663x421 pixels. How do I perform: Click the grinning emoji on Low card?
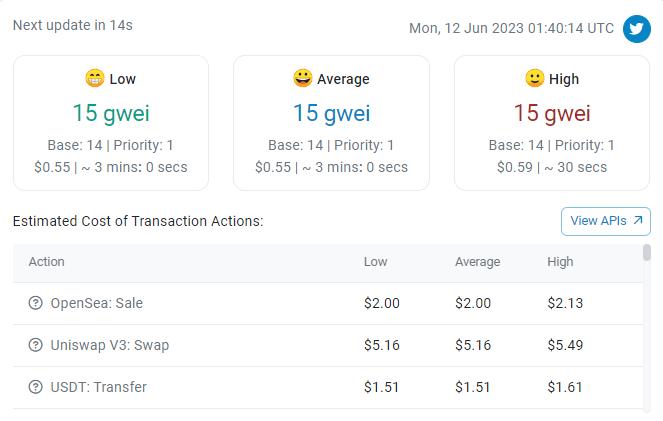(95, 78)
